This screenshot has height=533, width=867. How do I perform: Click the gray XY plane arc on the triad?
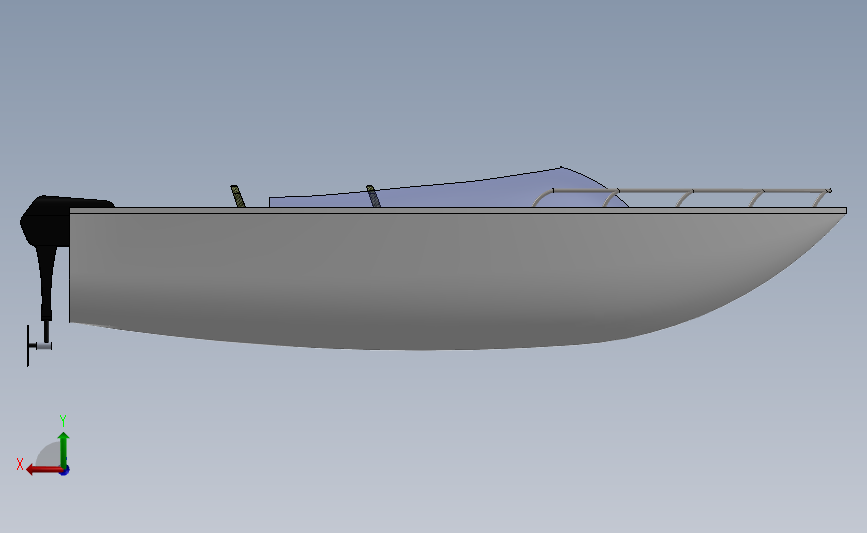[x=49, y=456]
